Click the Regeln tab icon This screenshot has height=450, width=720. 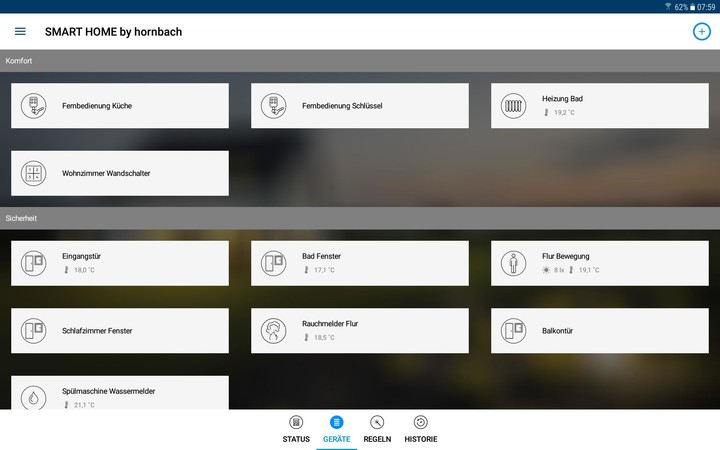(x=377, y=422)
